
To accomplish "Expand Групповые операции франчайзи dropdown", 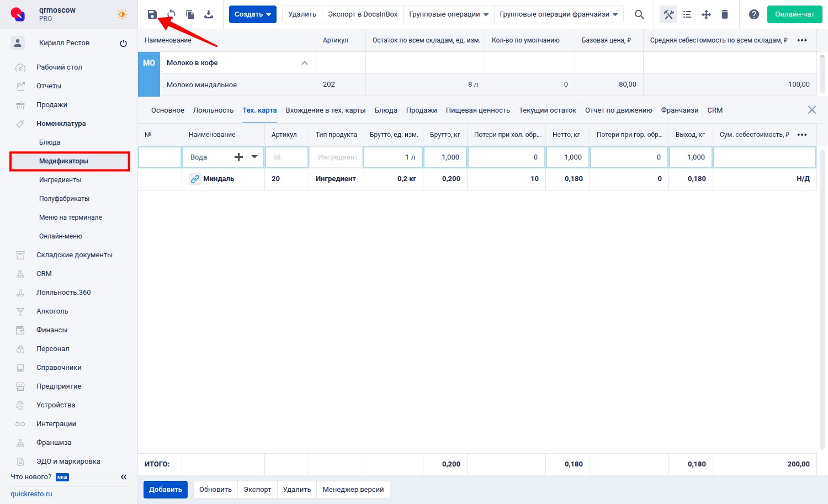I will coord(559,14).
